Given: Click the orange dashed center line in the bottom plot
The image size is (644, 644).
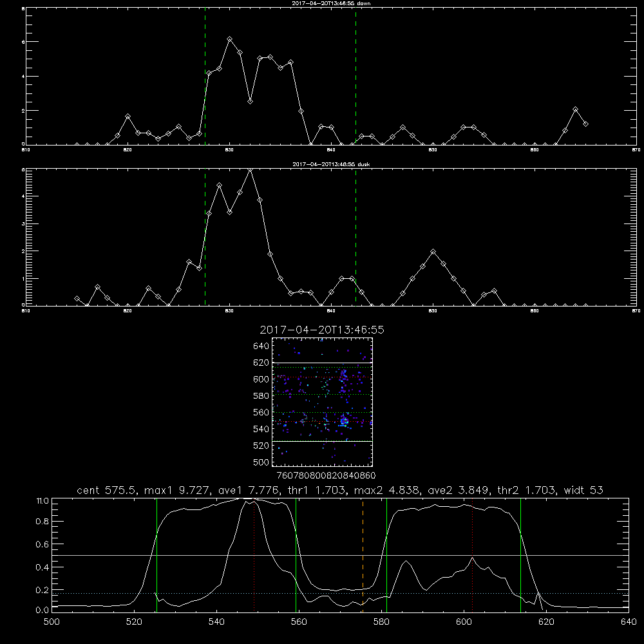Looking at the screenshot, I should click(363, 554).
